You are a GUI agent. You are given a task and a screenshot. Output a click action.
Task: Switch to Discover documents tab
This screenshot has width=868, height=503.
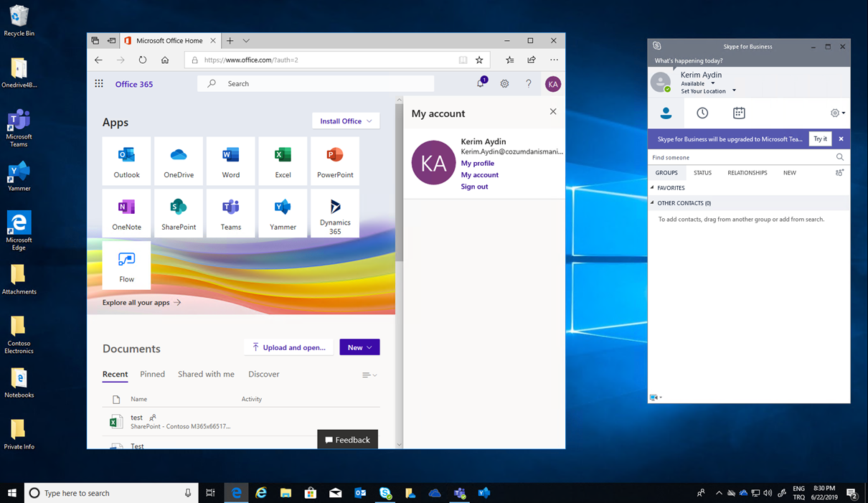coord(264,374)
